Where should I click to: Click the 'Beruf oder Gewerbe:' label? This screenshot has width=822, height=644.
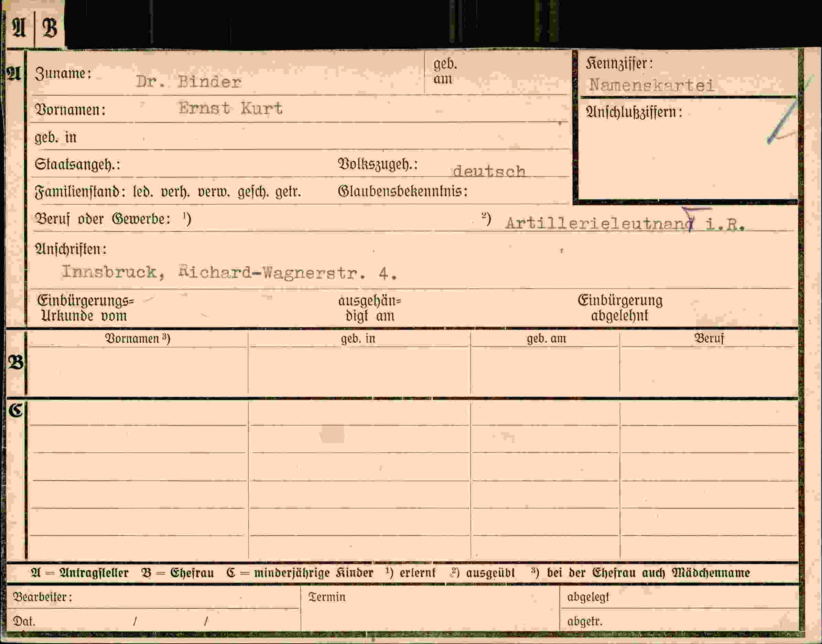click(x=102, y=219)
